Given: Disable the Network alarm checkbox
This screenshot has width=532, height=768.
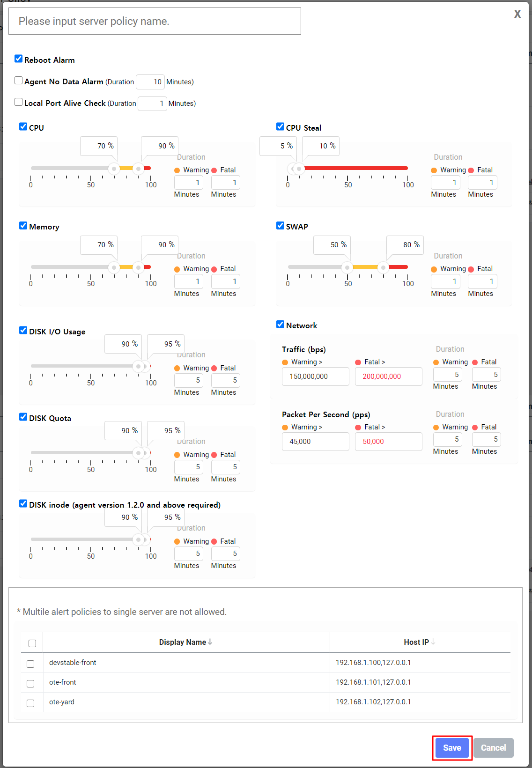Looking at the screenshot, I should 280,324.
